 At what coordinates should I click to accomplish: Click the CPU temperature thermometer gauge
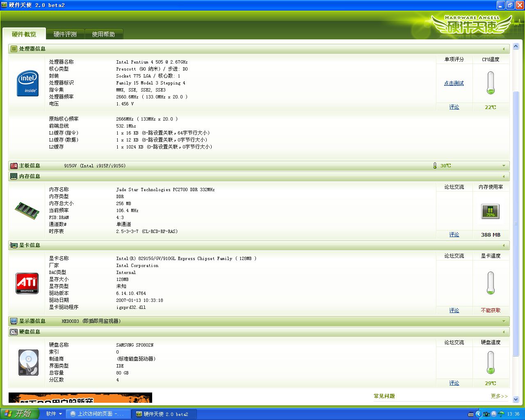[491, 83]
